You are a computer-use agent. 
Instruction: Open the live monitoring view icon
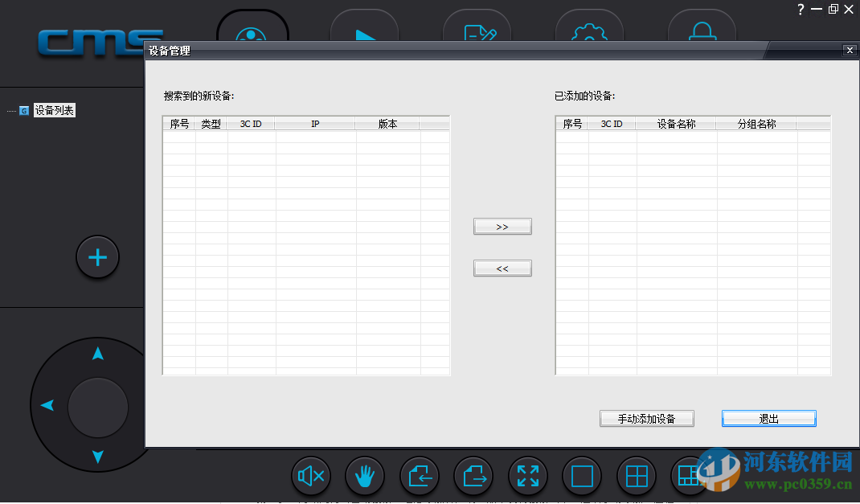pos(252,32)
